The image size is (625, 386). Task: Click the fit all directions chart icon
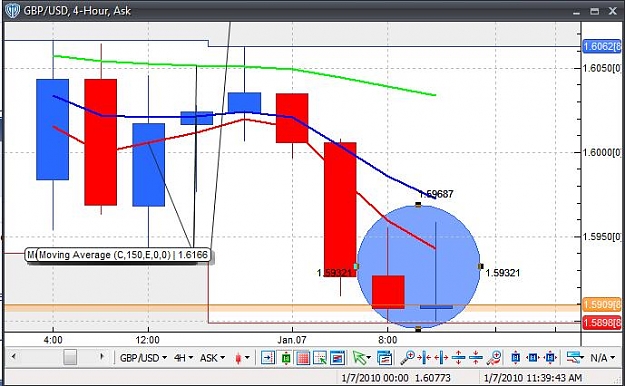coord(550,358)
